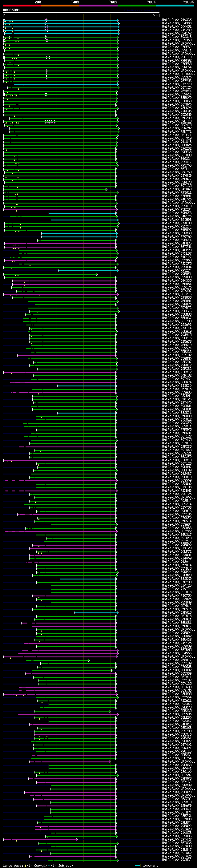
Task: Select hit label UniRef100_Q96232
Action: click(177, 149)
